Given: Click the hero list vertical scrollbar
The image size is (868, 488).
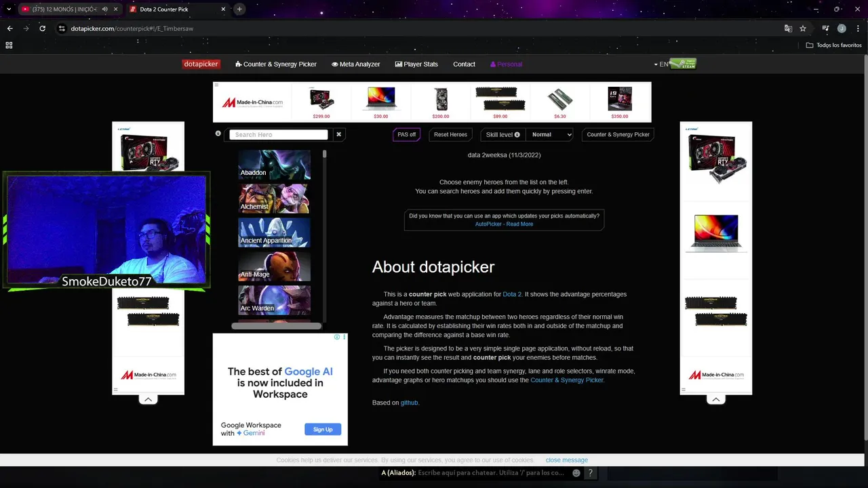Looking at the screenshot, I should coord(325,155).
